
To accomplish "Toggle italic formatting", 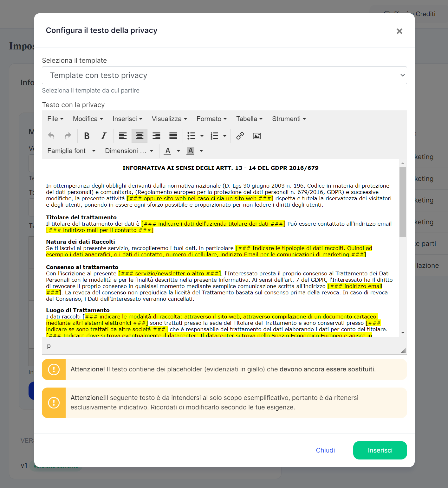I will tap(103, 136).
